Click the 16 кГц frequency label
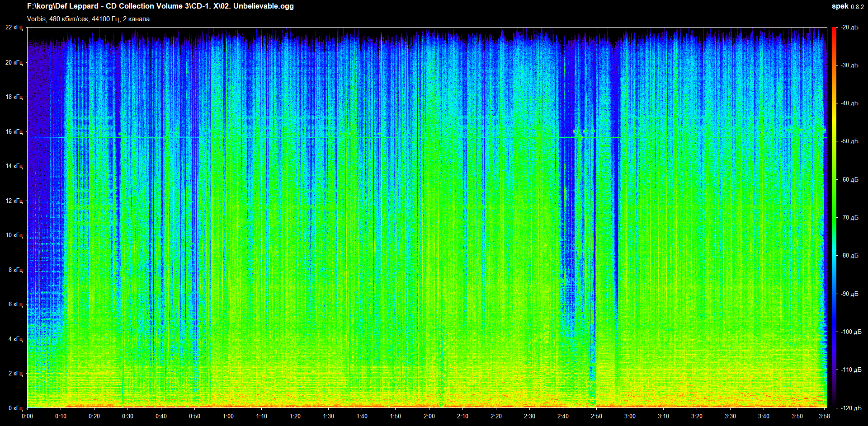868x426 pixels. pyautogui.click(x=14, y=131)
